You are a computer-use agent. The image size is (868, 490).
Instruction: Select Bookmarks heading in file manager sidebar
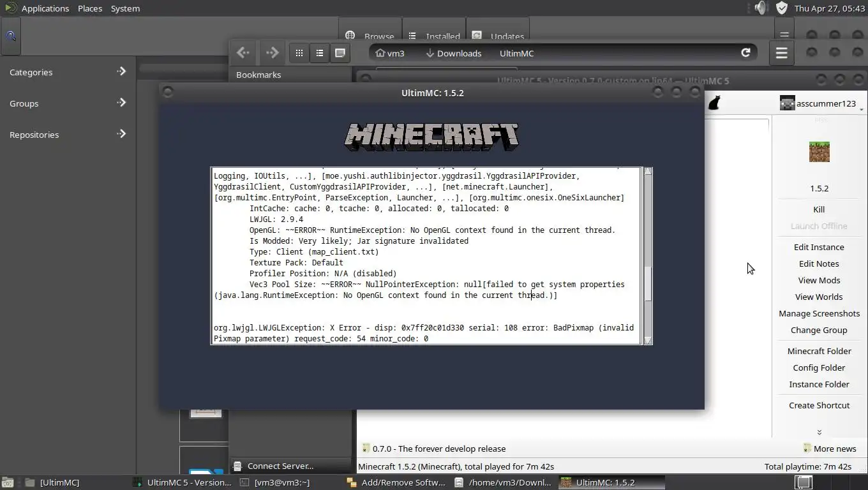coord(258,75)
